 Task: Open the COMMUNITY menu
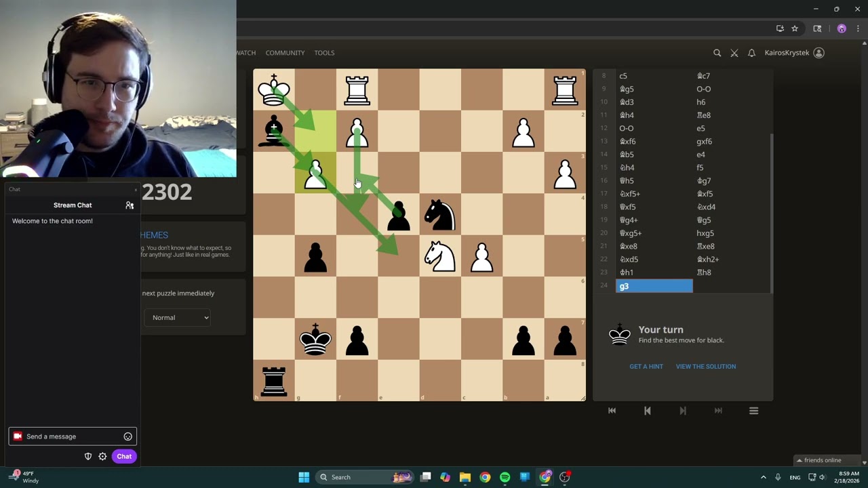[x=285, y=53]
